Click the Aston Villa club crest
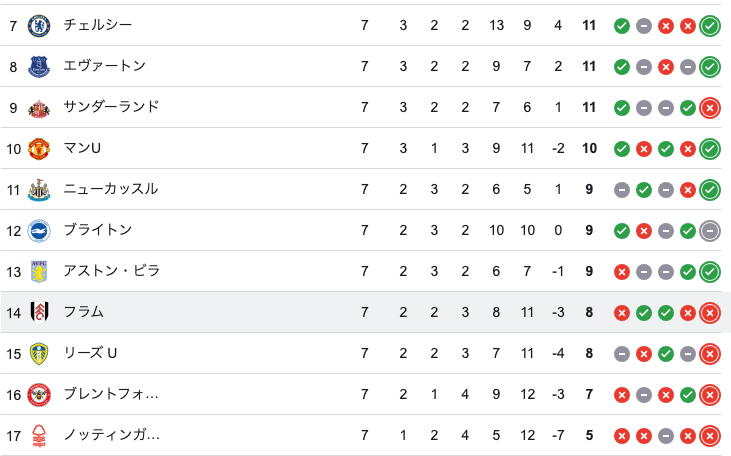The width and height of the screenshot is (731, 456). click(39, 271)
